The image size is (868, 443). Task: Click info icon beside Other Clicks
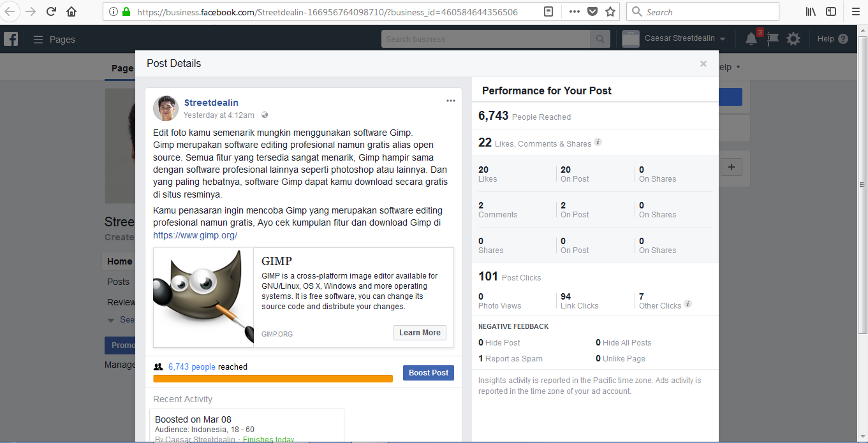point(688,304)
